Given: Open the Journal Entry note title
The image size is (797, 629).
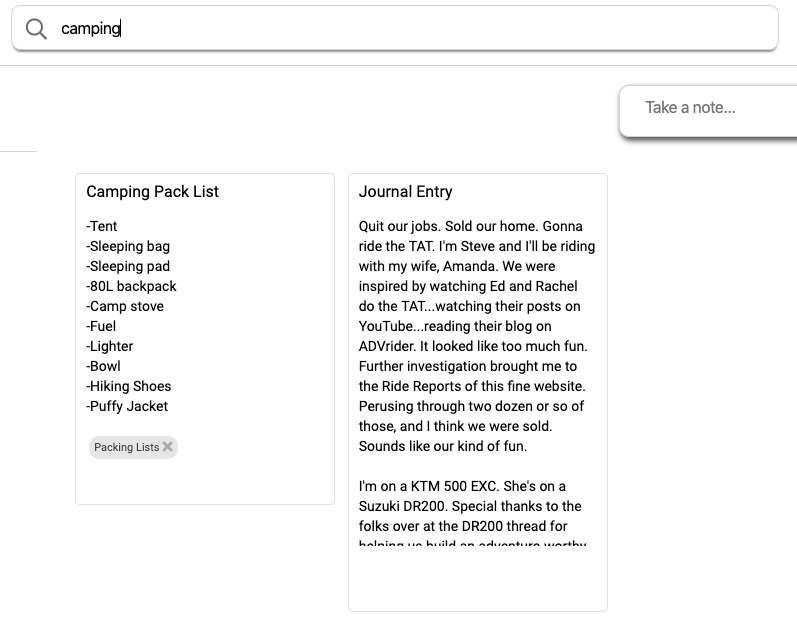Looking at the screenshot, I should (x=406, y=192).
